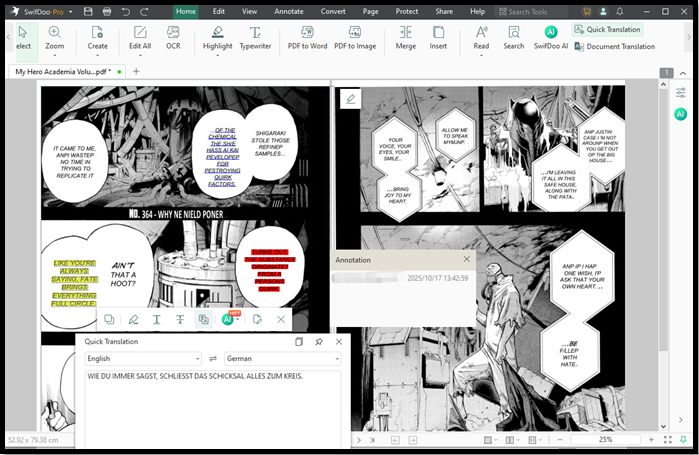Viewport: 699px width, 455px height.
Task: Open the OCR tool
Action: tap(173, 37)
